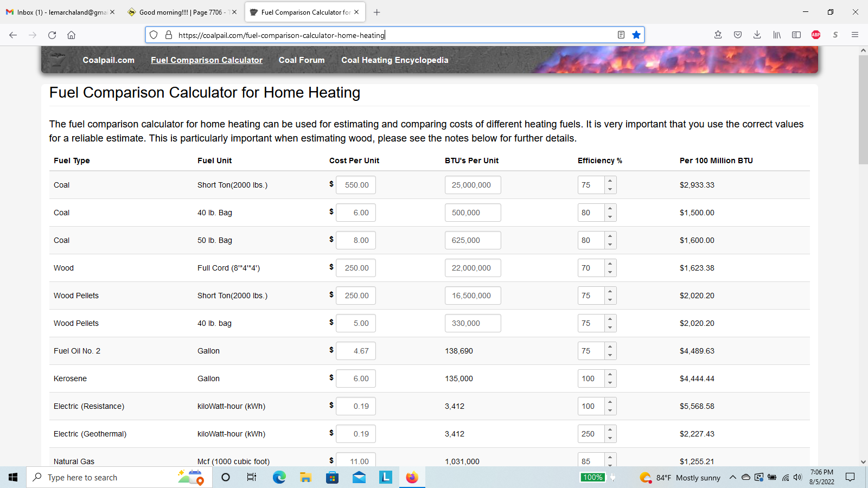
Task: Open the Save to Pocket icon
Action: point(738,35)
